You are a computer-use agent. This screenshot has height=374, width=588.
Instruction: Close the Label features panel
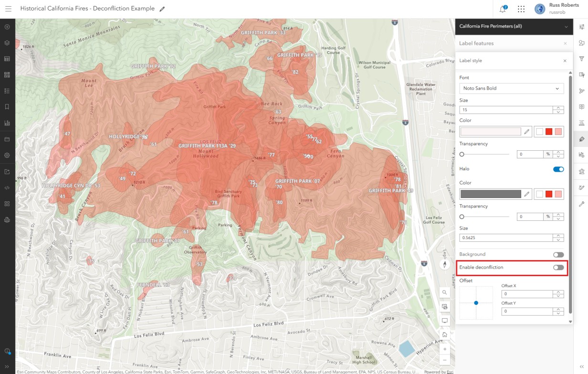tap(565, 43)
